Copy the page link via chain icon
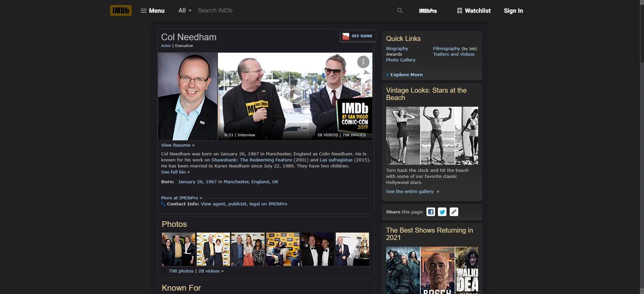Image resolution: width=644 pixels, height=294 pixels. pos(454,212)
